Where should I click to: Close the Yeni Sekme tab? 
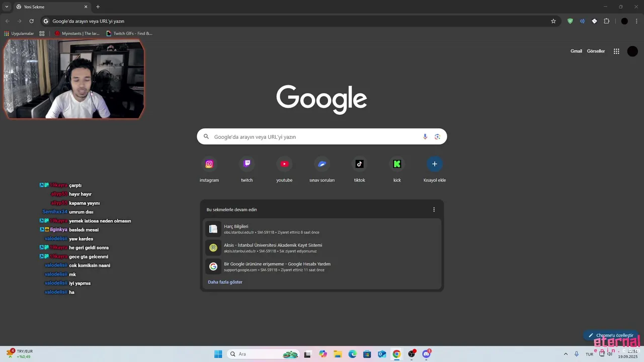pos(86,7)
